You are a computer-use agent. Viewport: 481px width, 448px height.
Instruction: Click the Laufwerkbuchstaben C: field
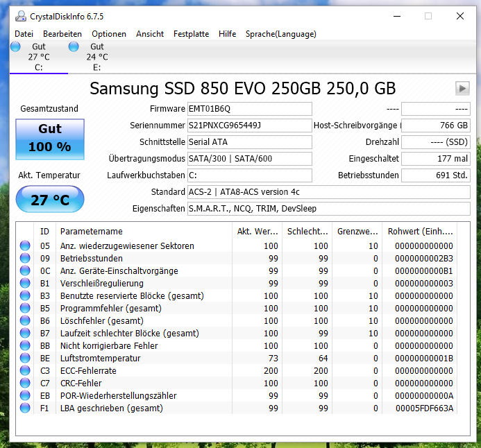[x=250, y=175]
